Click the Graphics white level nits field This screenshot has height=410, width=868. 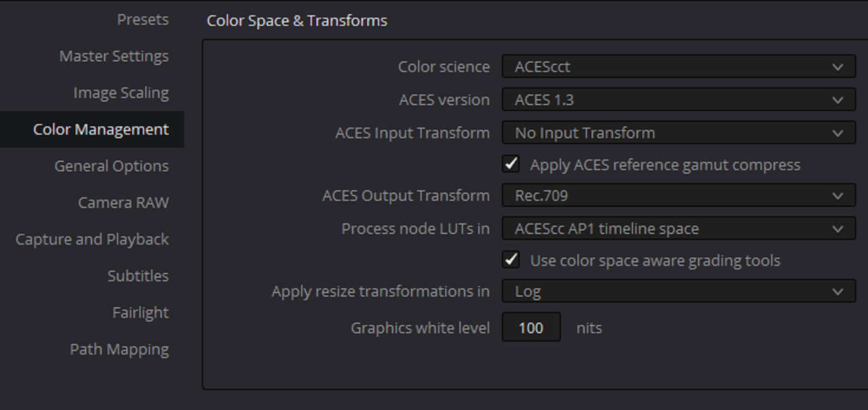[531, 328]
